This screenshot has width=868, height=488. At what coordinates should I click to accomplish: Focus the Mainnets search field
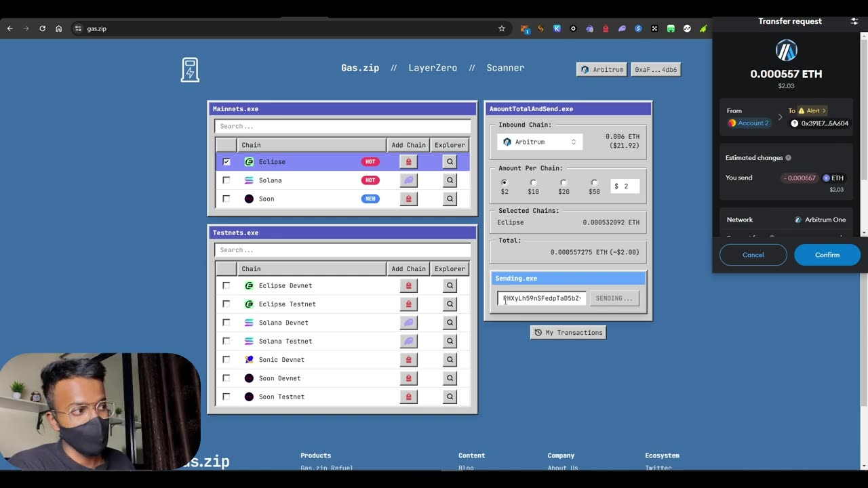[342, 126]
